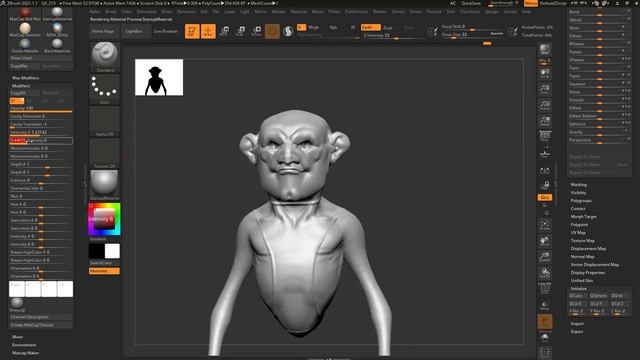Select the MatCap Red Wax material sphere

click(x=25, y=12)
